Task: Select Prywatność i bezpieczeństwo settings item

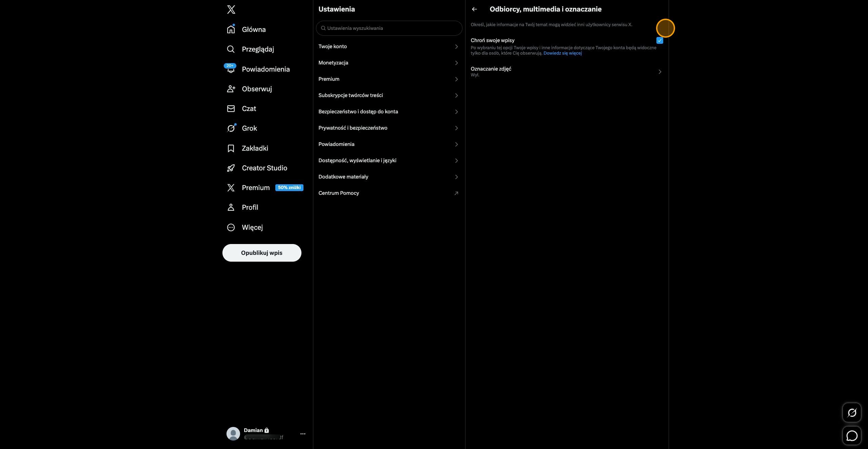Action: [x=389, y=128]
